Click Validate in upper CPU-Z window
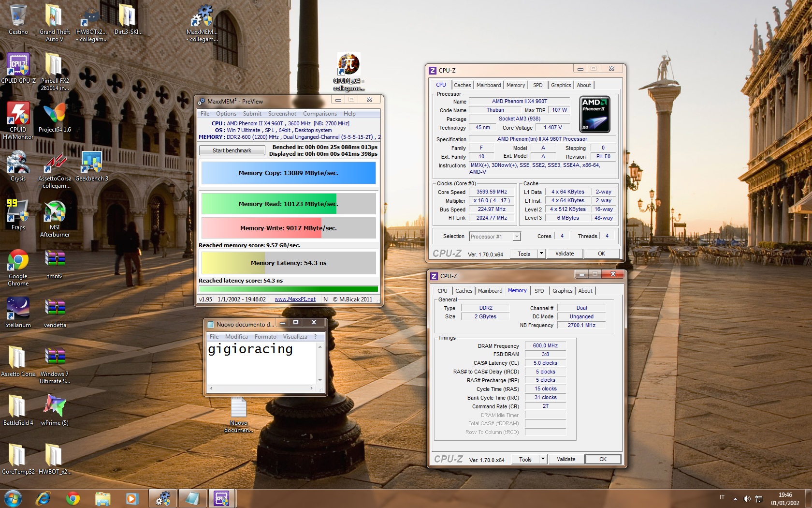812x508 pixels. pyautogui.click(x=565, y=254)
